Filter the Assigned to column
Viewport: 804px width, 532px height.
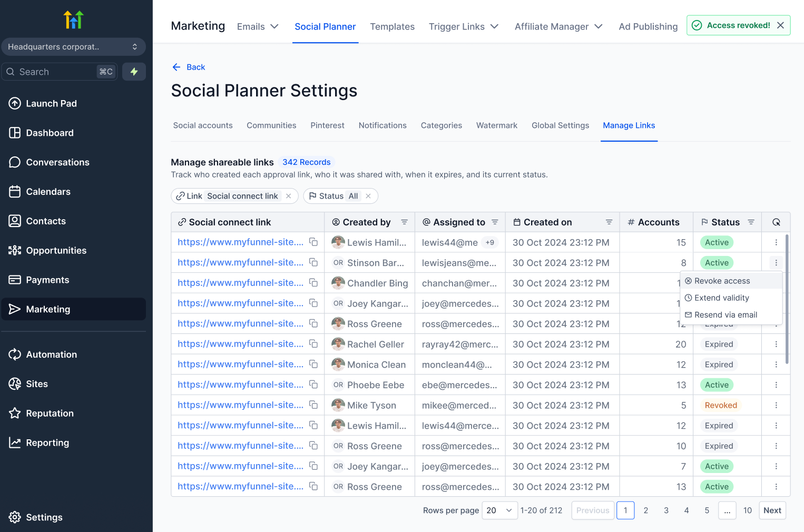(495, 222)
